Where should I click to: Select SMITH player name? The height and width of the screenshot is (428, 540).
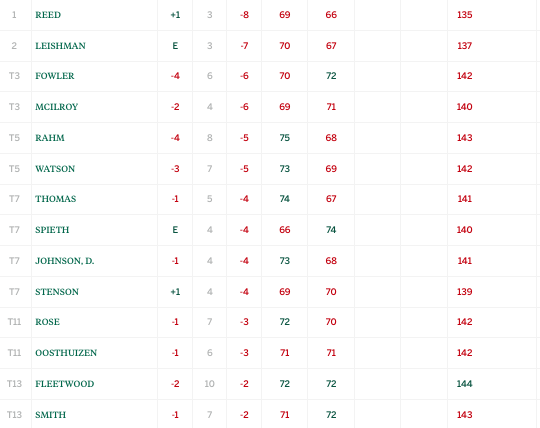(x=50, y=415)
